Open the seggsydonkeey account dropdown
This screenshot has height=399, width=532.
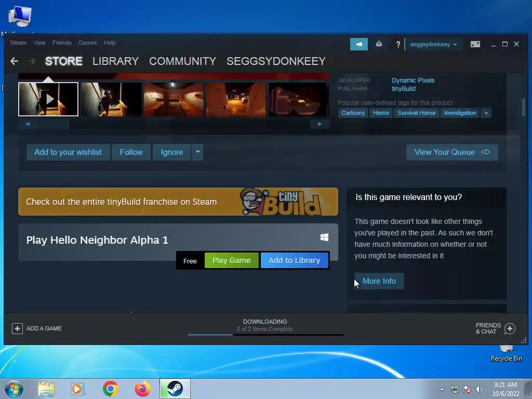[433, 45]
